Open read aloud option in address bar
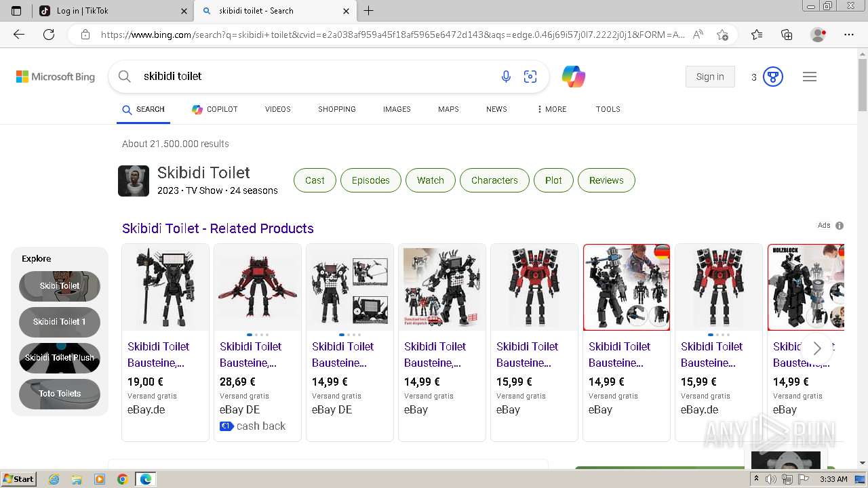The image size is (868, 488). 698,35
